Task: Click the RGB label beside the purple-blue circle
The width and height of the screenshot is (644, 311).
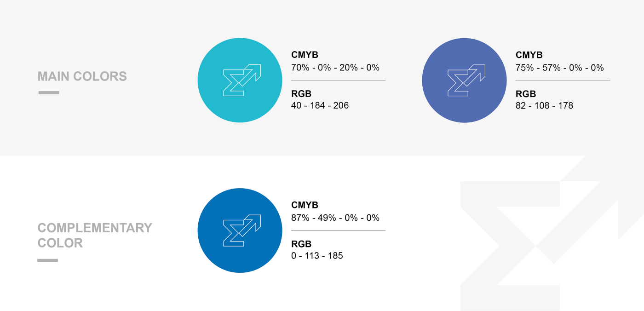Action: [526, 94]
